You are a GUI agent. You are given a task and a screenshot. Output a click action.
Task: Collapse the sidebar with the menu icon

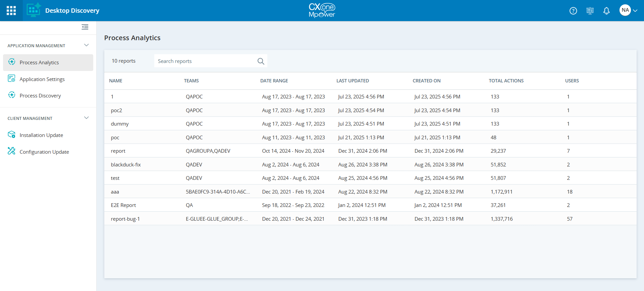[x=85, y=27]
